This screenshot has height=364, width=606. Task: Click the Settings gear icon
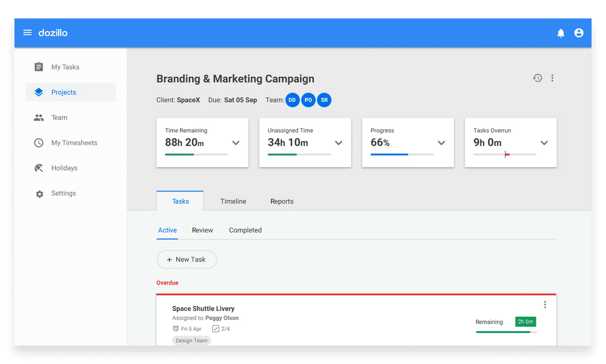coord(39,194)
